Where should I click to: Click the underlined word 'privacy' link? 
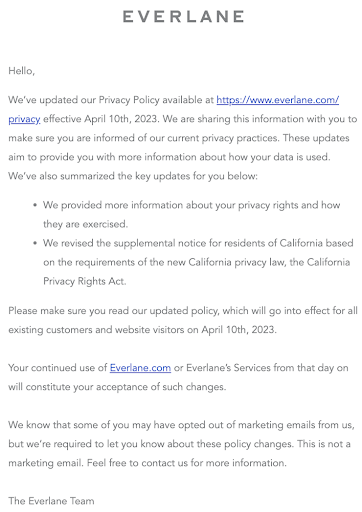tap(24, 119)
